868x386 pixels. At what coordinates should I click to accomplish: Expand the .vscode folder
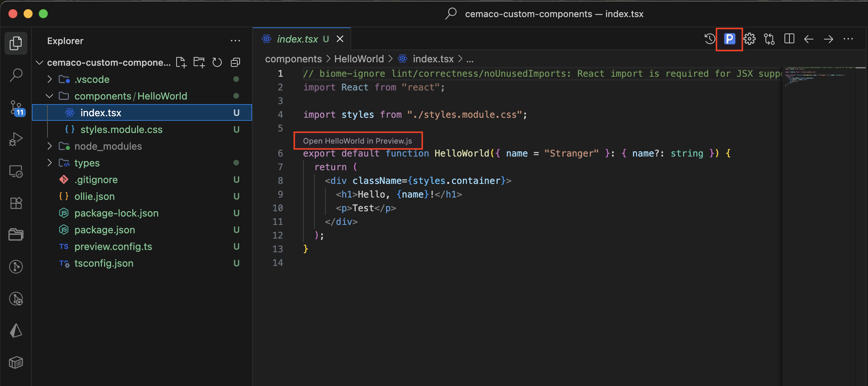(x=49, y=79)
